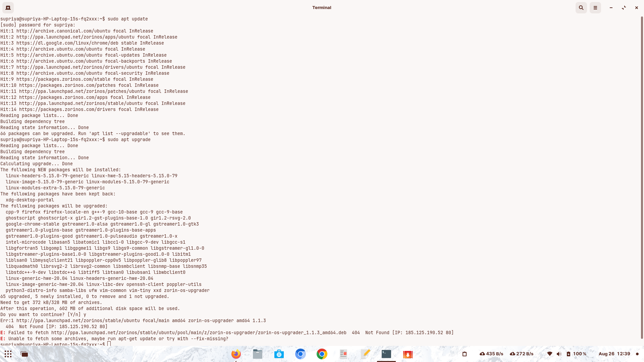Click the 'E: Unable to fetch some archives' line
The image size is (644, 362).
click(114, 339)
